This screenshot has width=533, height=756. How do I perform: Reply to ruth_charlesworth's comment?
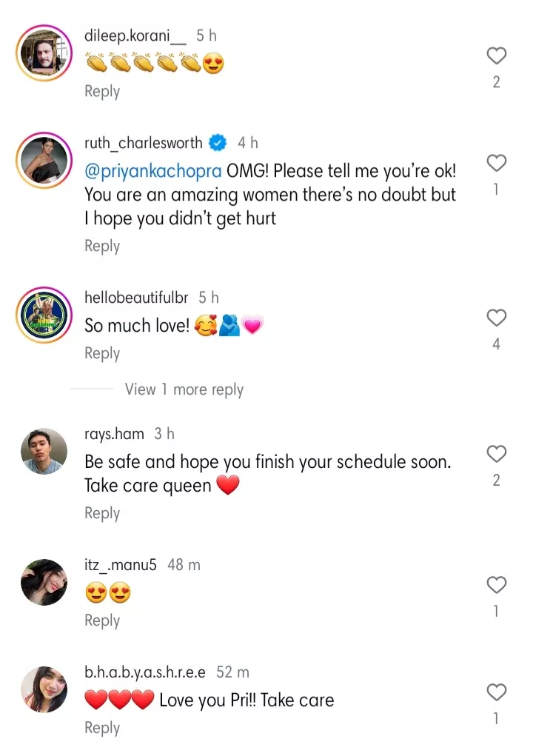click(x=102, y=246)
